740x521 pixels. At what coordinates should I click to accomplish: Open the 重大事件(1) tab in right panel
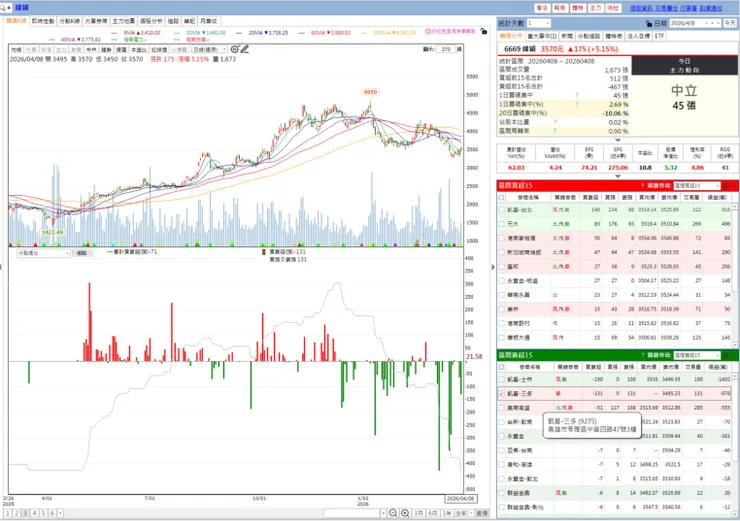click(542, 36)
